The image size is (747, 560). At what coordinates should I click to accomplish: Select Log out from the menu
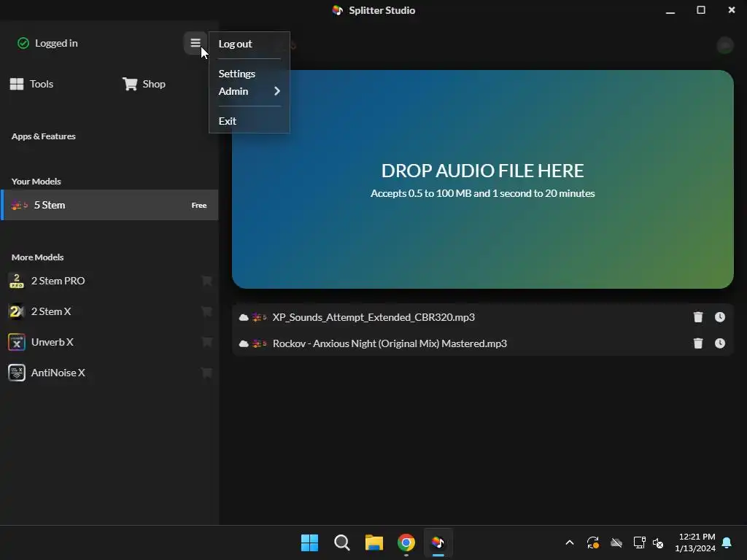click(x=235, y=44)
